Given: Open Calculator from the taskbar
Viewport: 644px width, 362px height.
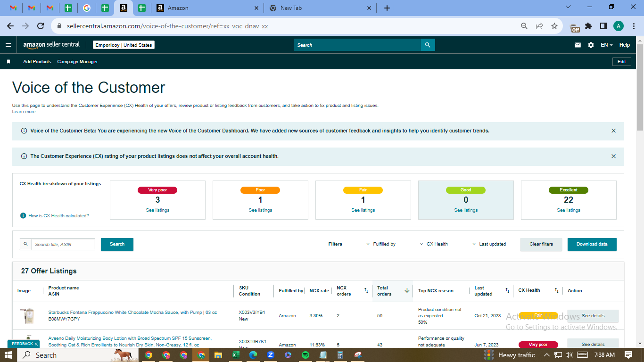Looking at the screenshot, I should [x=340, y=355].
